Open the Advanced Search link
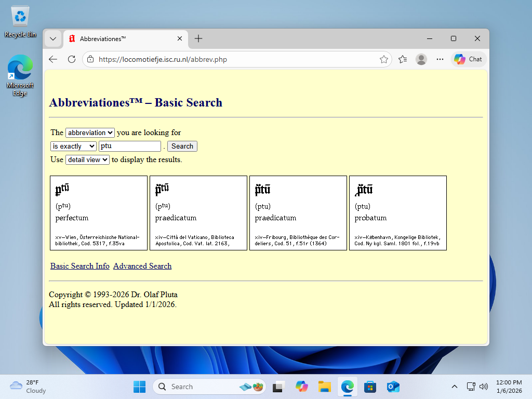 [142, 266]
